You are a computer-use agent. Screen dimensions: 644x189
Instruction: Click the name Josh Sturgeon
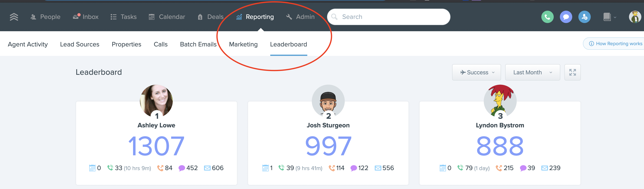328,125
